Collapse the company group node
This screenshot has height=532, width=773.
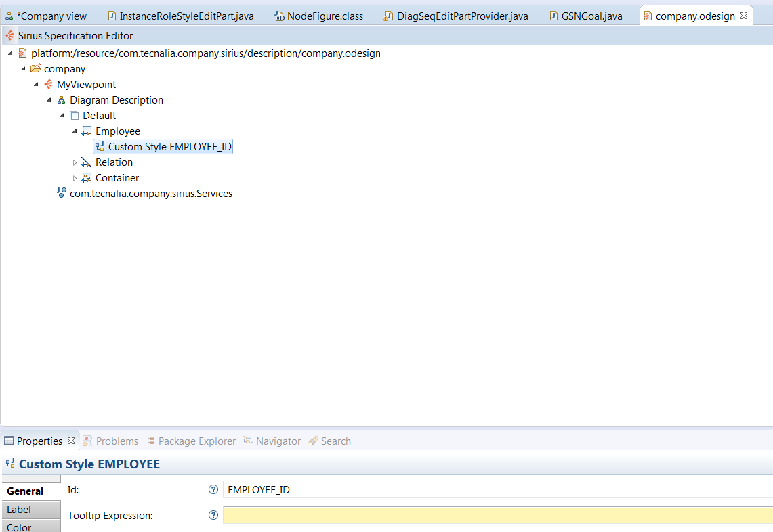(x=23, y=69)
